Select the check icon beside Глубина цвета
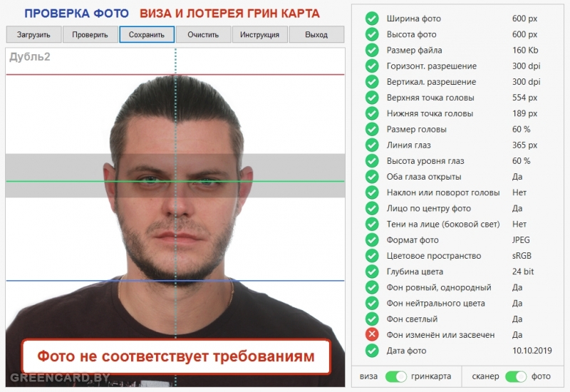 (x=372, y=272)
